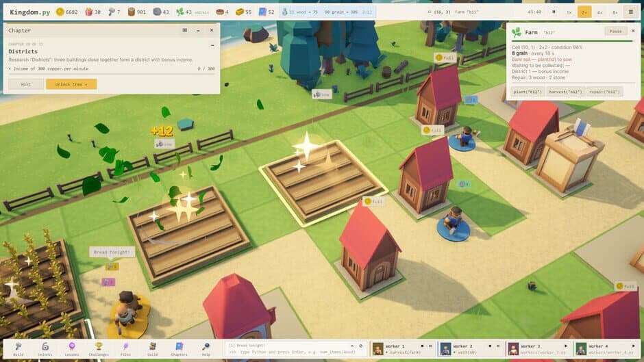Screen dimensions: 644x362
Task: Run Worker 4 script with play button
Action: pyautogui.click(x=633, y=346)
